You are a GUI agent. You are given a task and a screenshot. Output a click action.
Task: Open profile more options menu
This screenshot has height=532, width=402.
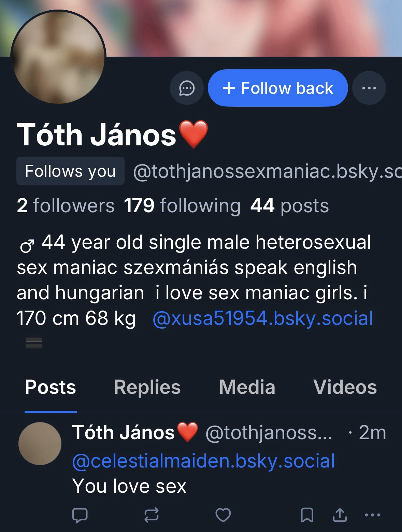click(x=369, y=88)
